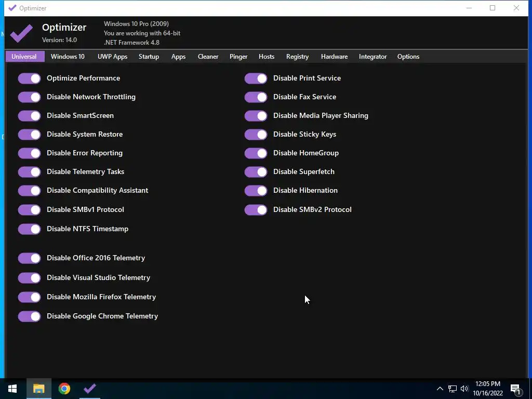Toggle Disable Media Player Sharing switch

tap(256, 116)
